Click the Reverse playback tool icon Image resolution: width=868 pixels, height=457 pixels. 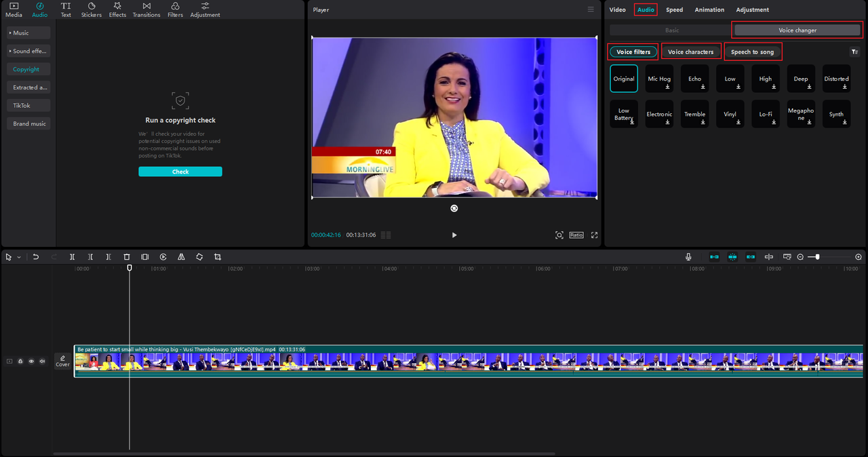pos(163,257)
